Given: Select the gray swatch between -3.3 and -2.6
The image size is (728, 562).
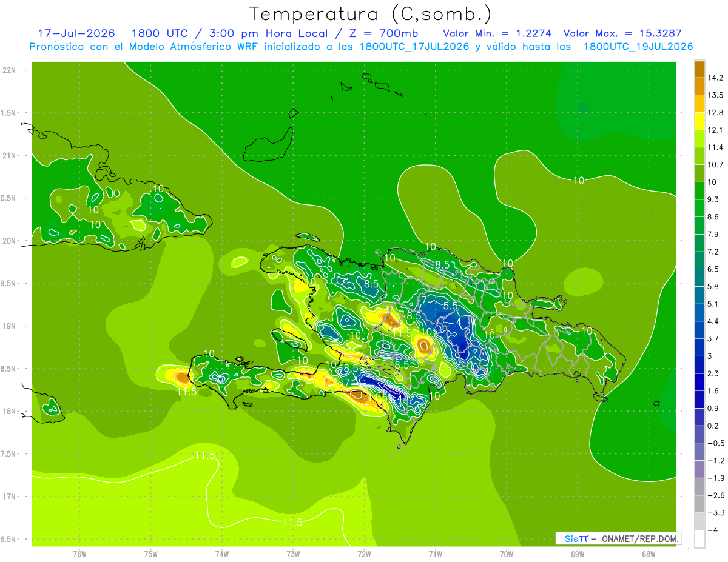Looking at the screenshot, I should 699,504.
